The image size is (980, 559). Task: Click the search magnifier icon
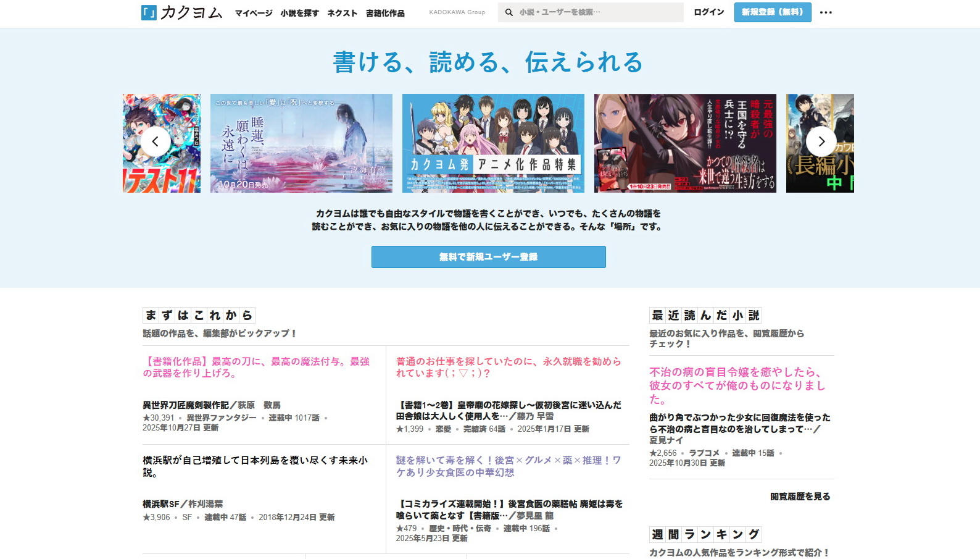tap(509, 12)
